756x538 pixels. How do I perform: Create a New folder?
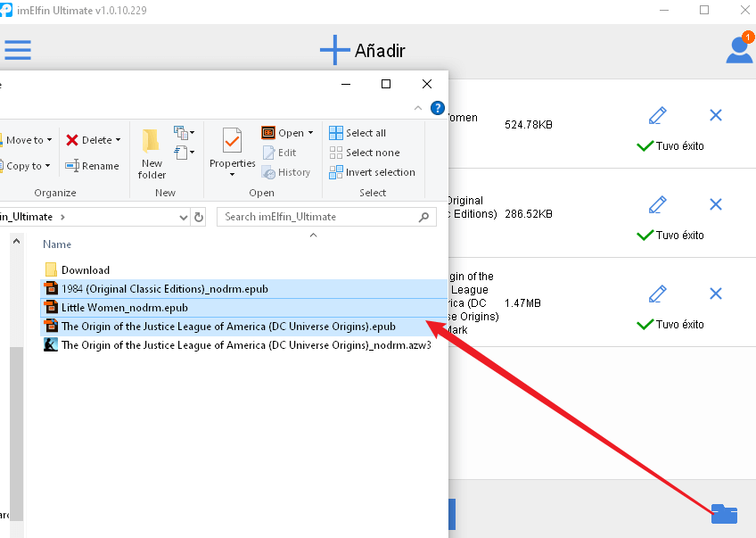tap(152, 154)
